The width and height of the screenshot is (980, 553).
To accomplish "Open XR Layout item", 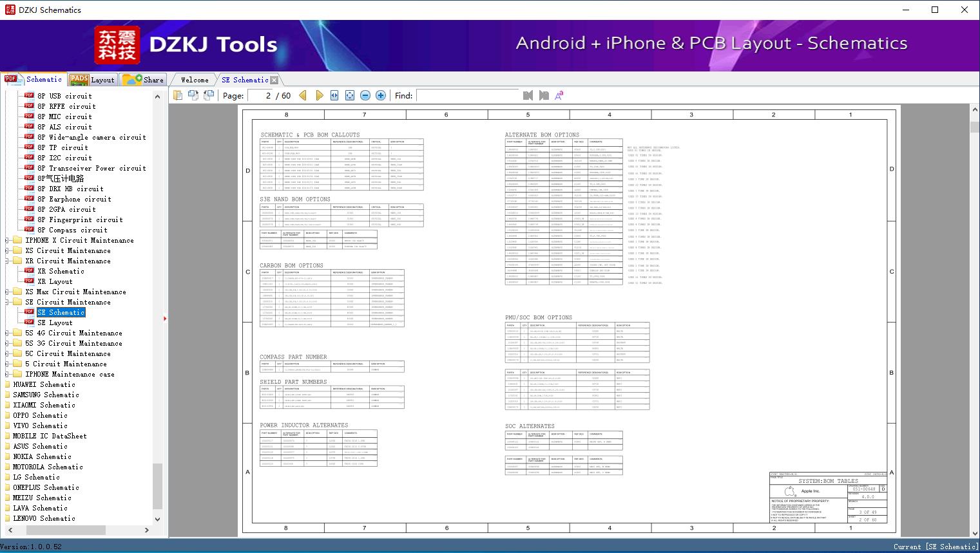I will pos(55,281).
